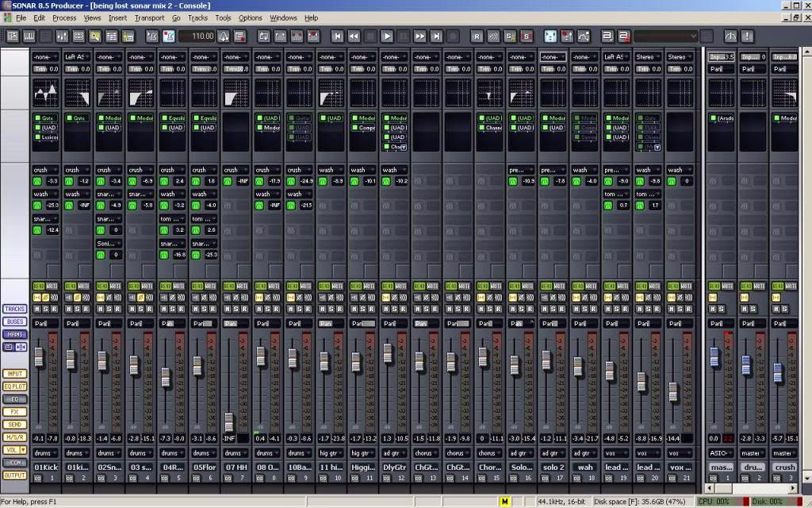Open the drums output dropdown of 01Kick

[45, 453]
